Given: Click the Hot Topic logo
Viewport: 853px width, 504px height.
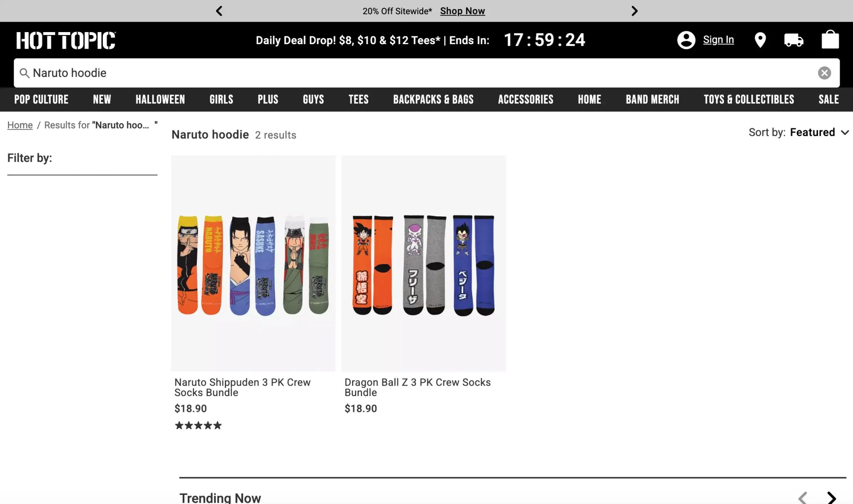Looking at the screenshot, I should [x=66, y=40].
